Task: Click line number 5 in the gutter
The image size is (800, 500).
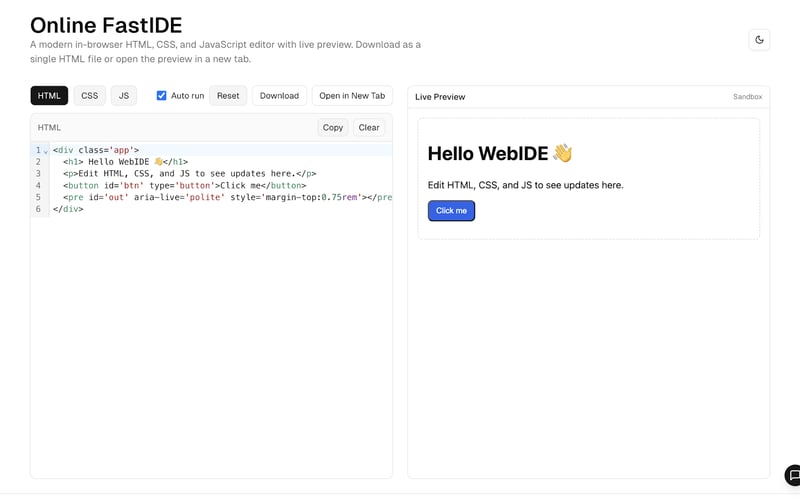Action: pos(38,197)
